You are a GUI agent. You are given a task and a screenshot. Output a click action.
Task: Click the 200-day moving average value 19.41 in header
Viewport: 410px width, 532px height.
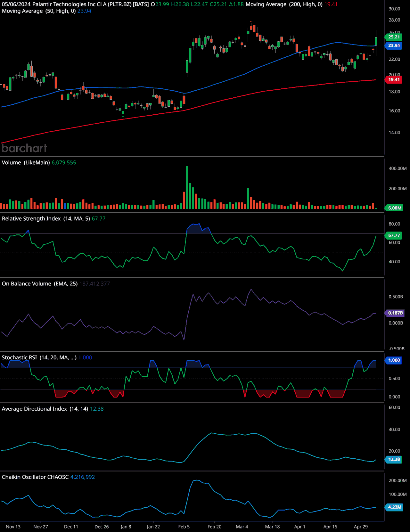[x=331, y=4]
